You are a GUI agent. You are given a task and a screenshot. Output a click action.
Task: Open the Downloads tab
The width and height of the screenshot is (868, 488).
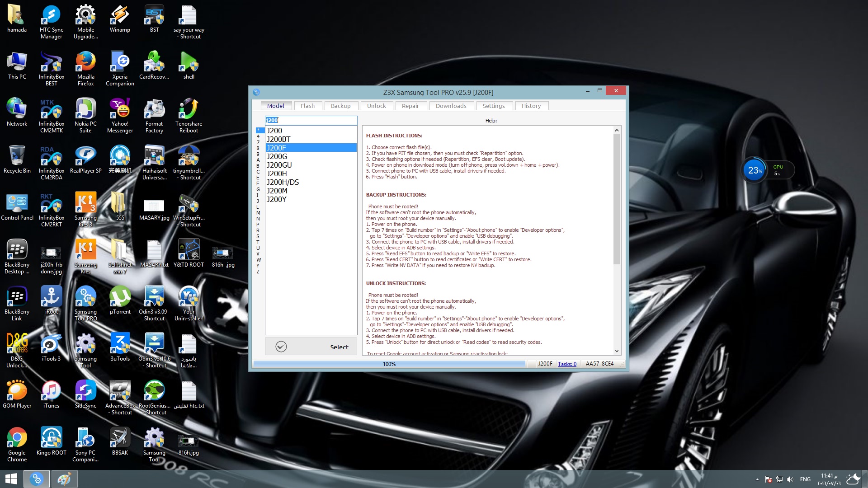tap(451, 106)
